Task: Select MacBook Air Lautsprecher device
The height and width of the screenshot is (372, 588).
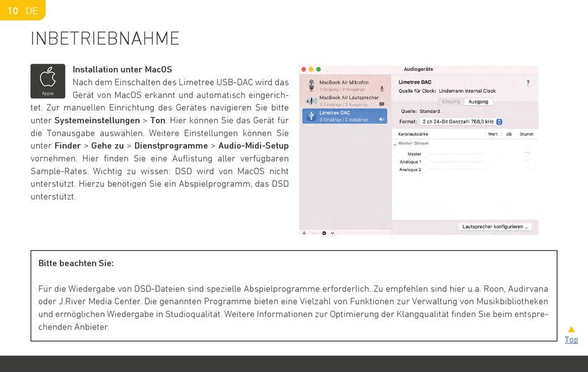Action: [x=345, y=101]
